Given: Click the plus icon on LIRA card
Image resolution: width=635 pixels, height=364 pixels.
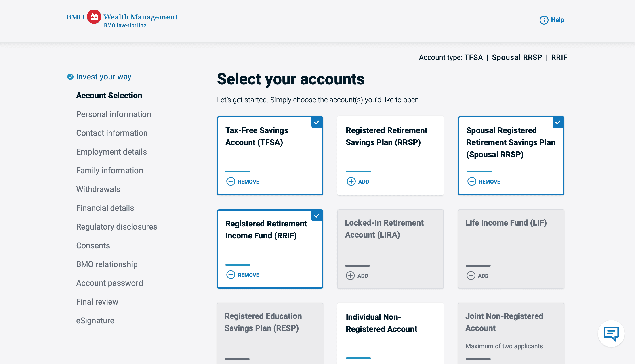Looking at the screenshot, I should 350,276.
